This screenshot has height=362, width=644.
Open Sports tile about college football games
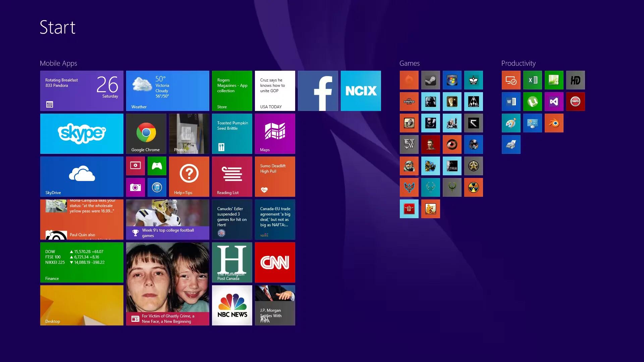(x=167, y=220)
